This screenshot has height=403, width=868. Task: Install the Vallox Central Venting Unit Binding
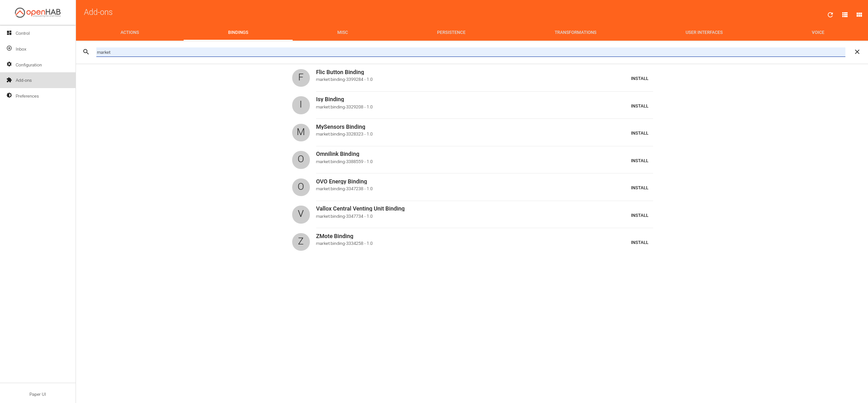click(x=640, y=216)
